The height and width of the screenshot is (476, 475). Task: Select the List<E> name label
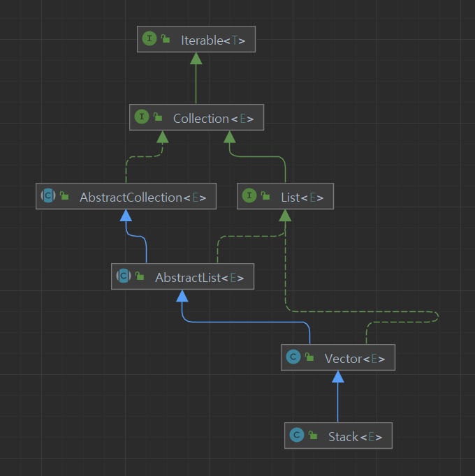(x=302, y=198)
